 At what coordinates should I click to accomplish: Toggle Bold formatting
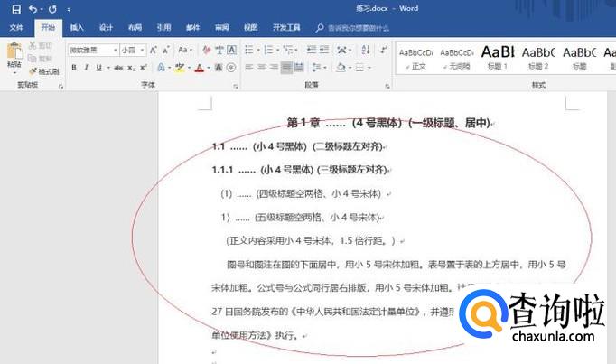[x=74, y=68]
